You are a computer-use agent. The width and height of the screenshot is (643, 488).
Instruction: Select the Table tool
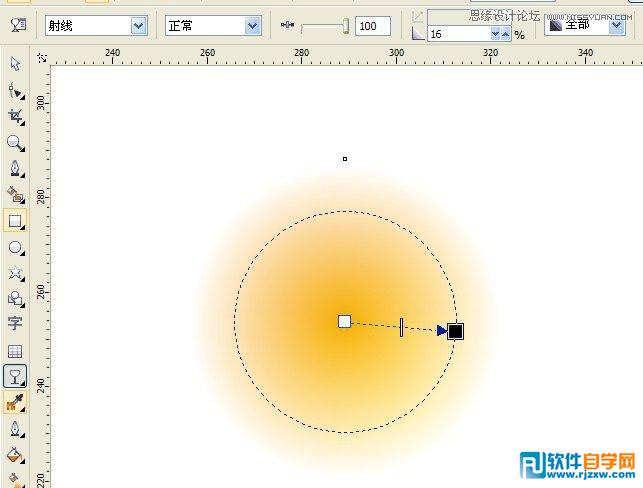pyautogui.click(x=15, y=351)
